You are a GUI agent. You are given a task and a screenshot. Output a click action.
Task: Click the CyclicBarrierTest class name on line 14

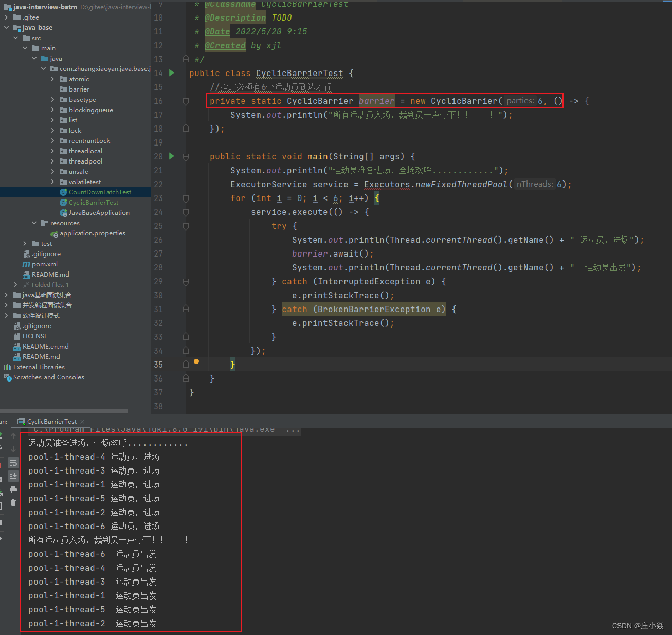(299, 74)
